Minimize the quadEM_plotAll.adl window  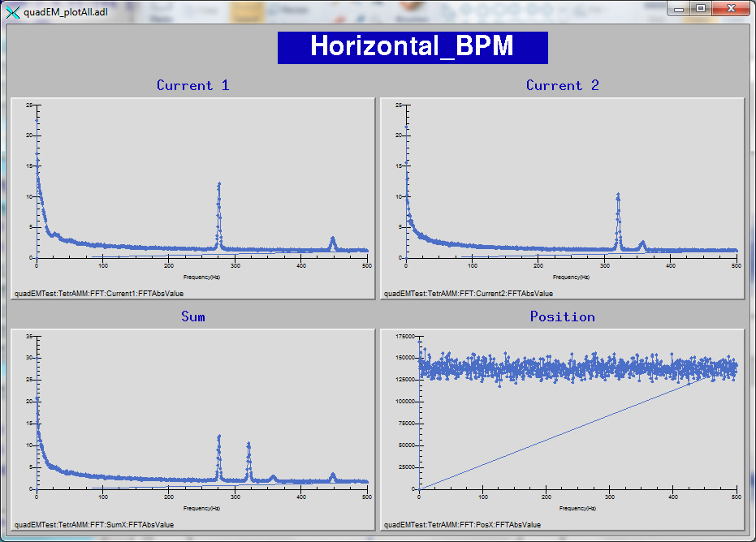click(x=680, y=8)
